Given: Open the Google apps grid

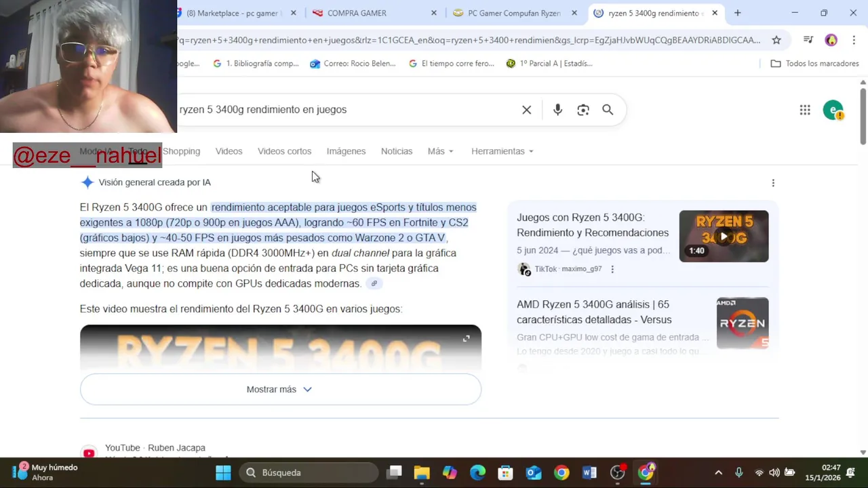Looking at the screenshot, I should [x=805, y=110].
